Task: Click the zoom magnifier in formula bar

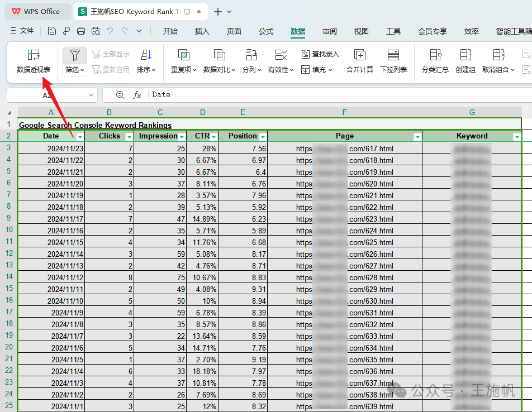Action: (120, 95)
